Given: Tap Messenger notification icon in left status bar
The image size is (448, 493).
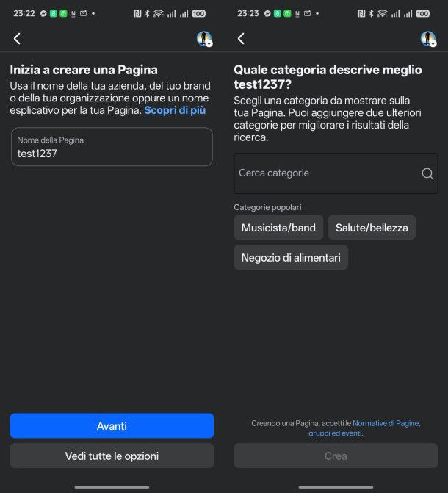Looking at the screenshot, I should point(43,13).
